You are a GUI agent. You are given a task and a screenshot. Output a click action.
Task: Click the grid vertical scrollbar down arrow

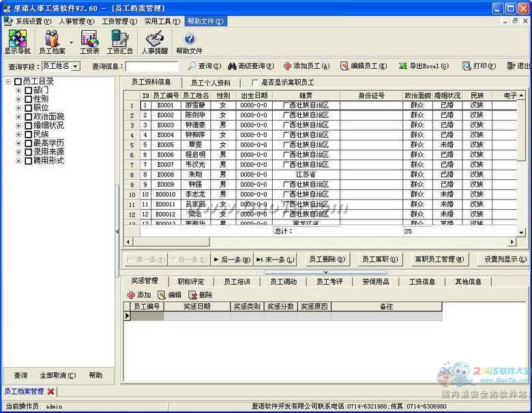tap(521, 232)
